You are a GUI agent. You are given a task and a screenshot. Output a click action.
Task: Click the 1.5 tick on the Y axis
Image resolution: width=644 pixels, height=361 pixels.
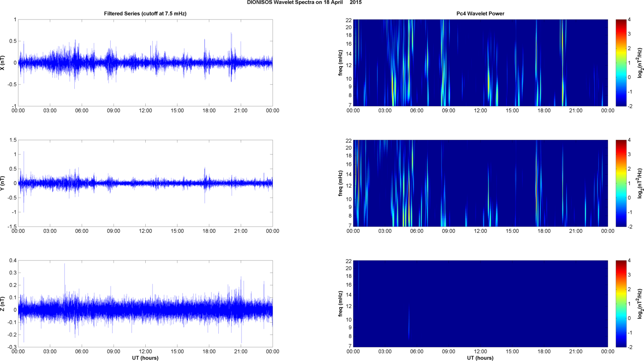point(13,140)
